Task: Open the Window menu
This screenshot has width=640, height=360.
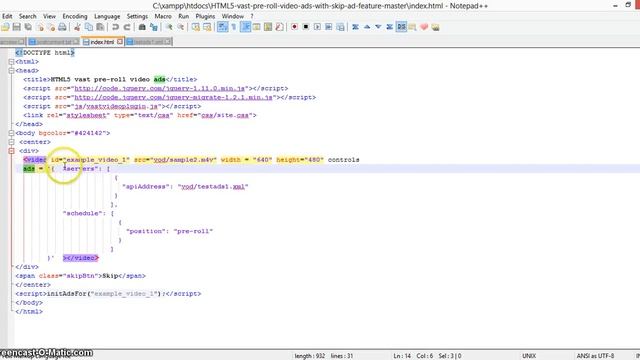Action: [232, 16]
